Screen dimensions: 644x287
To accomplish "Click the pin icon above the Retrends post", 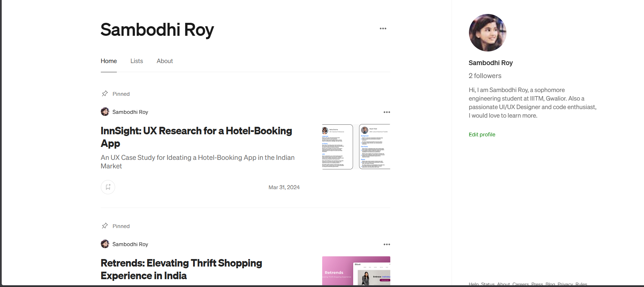I will [x=105, y=226].
